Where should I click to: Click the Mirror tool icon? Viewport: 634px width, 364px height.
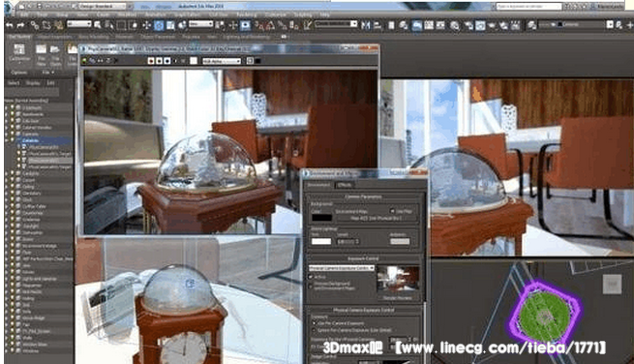coord(366,25)
